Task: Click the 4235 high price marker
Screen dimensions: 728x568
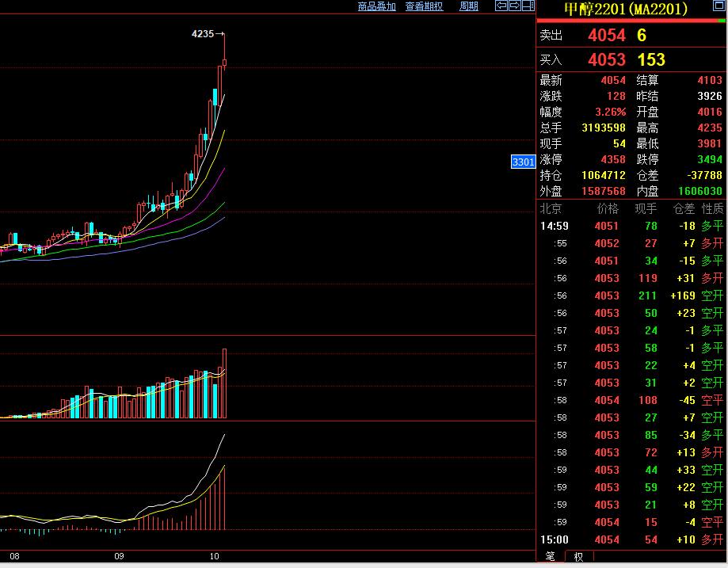Action: [x=204, y=34]
